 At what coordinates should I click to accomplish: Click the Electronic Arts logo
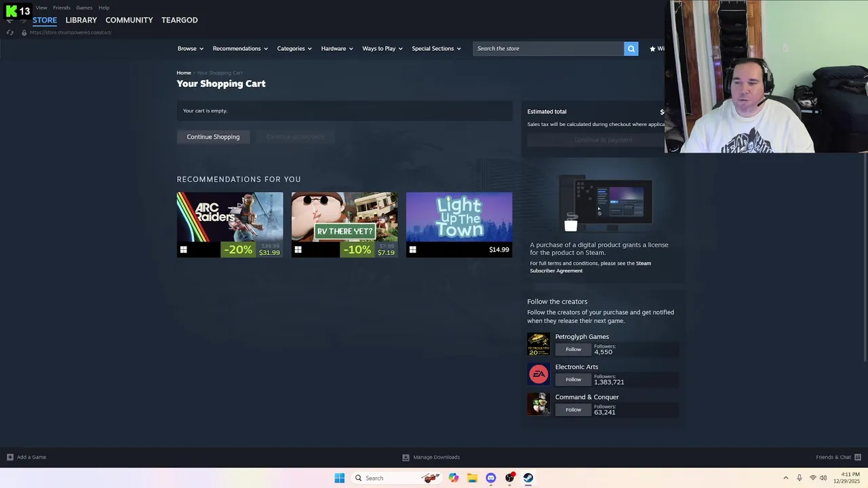click(538, 374)
